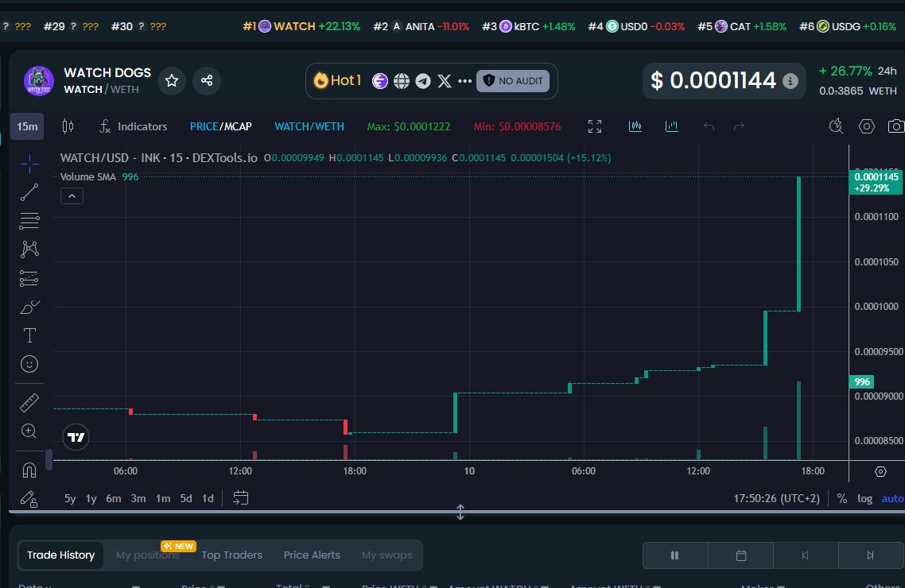Click the bar chart icon in chart toolbar

tap(672, 126)
